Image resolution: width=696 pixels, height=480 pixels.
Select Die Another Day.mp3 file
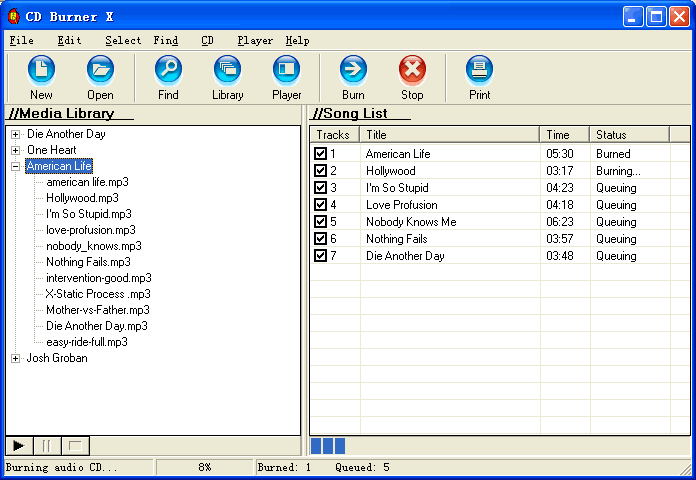tap(97, 326)
